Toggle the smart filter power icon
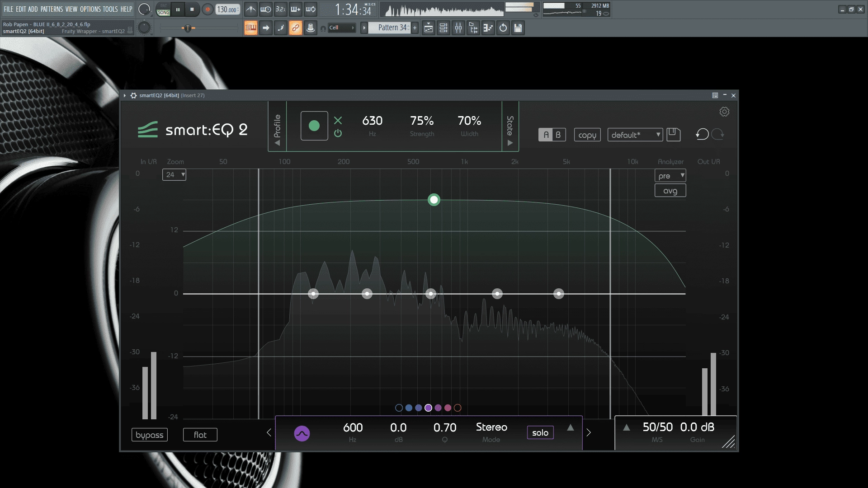This screenshot has height=488, width=868. (338, 133)
